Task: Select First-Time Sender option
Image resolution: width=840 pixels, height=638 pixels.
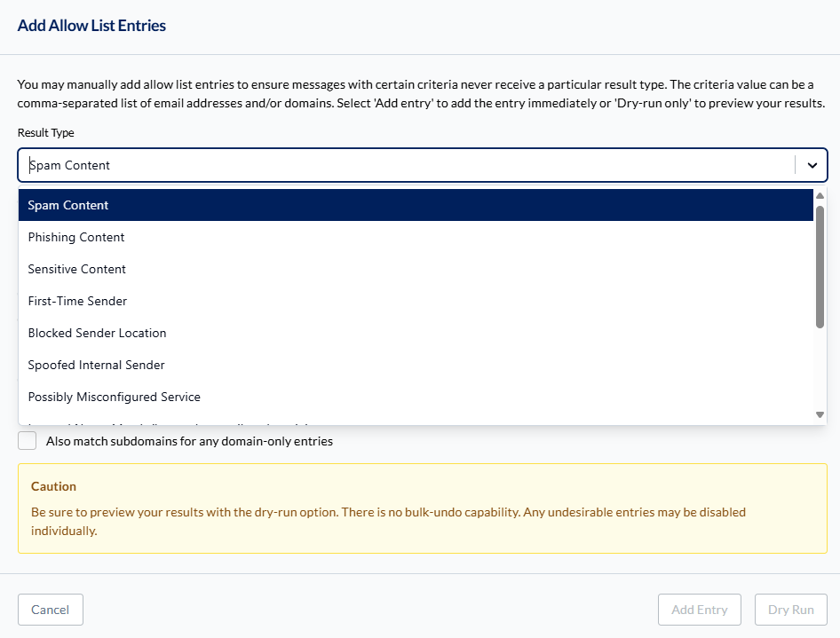Action: click(416, 301)
